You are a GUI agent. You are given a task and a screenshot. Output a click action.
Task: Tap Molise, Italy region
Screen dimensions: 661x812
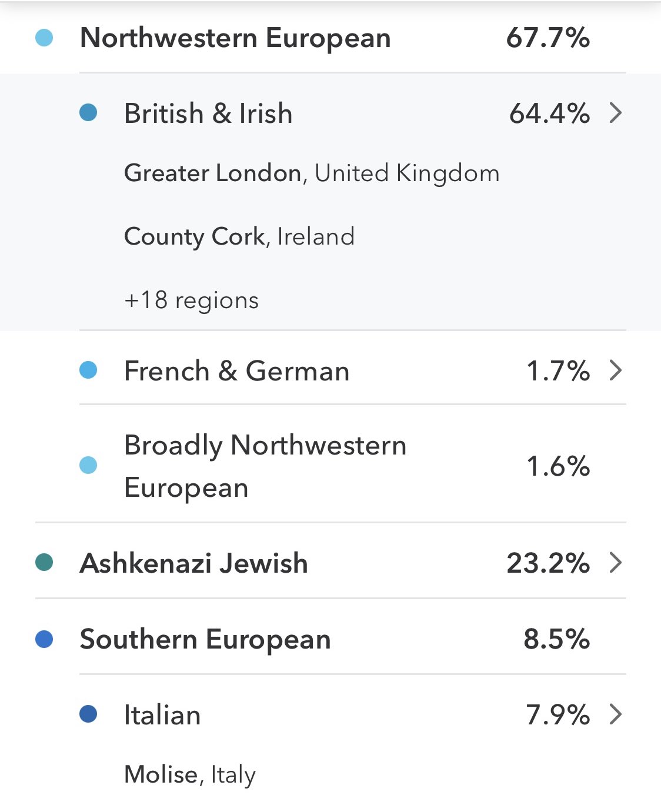point(190,774)
